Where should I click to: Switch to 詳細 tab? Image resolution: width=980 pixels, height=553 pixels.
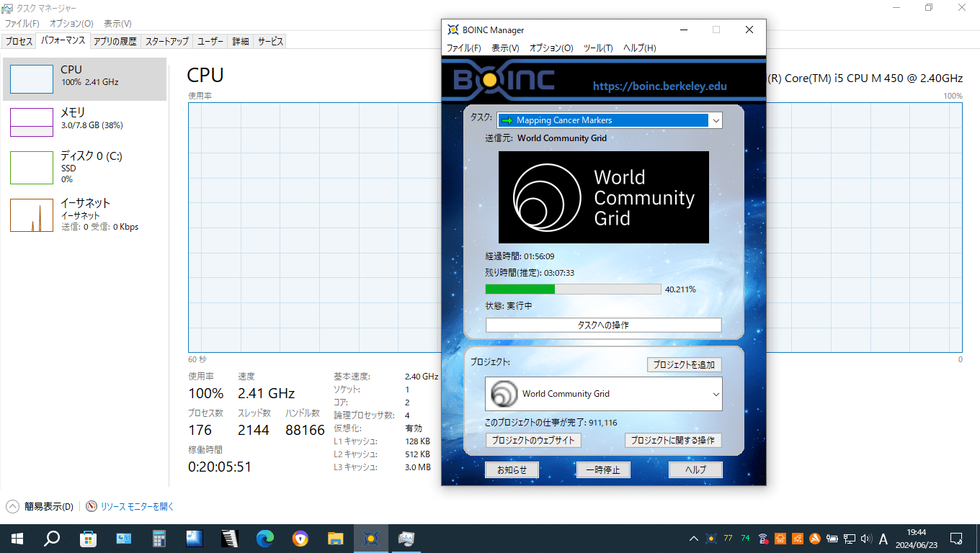[x=241, y=42]
